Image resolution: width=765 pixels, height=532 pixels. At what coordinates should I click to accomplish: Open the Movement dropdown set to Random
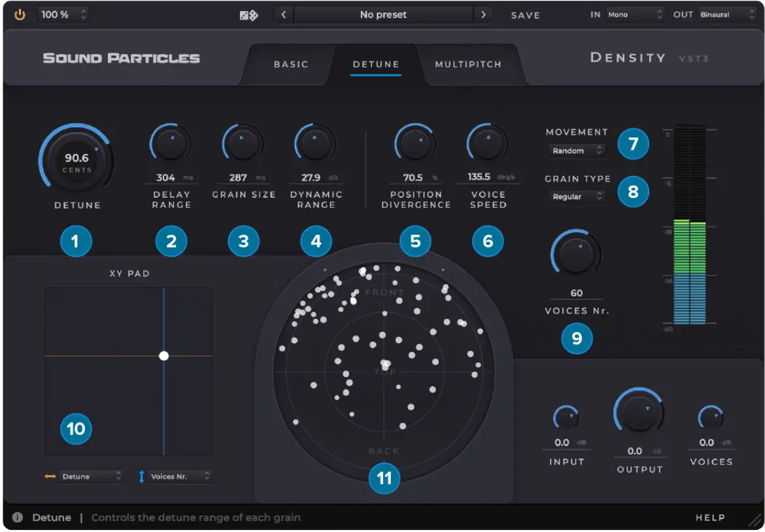[x=577, y=150]
